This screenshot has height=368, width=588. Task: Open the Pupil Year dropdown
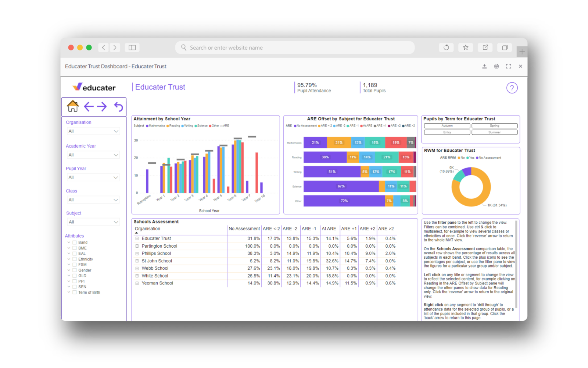93,177
